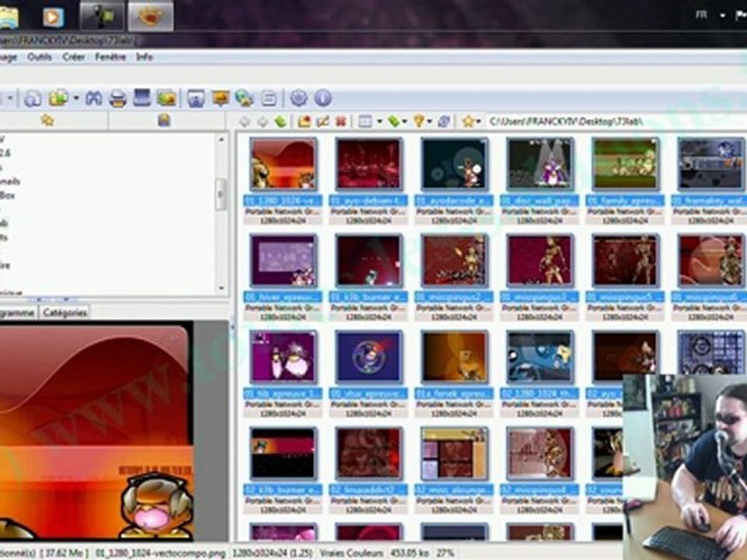Click the binoculars Search icon
Image resolution: width=747 pixels, height=560 pixels.
click(x=94, y=99)
